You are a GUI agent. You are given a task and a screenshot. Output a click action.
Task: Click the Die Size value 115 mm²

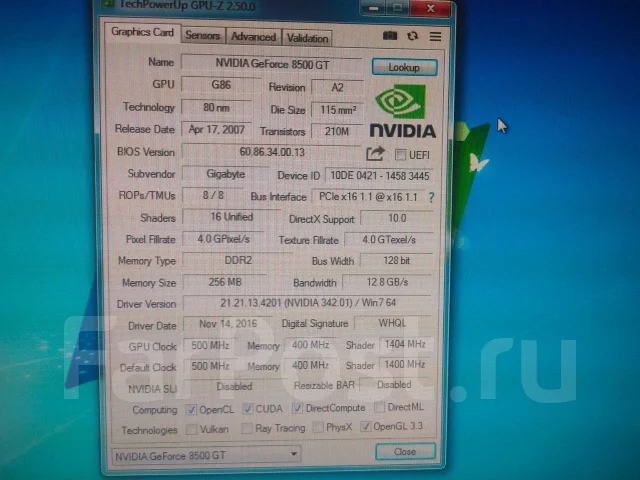click(x=338, y=110)
